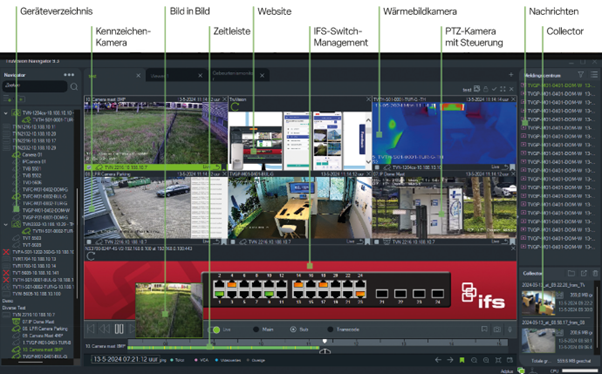Collapse the TVN-3332 device tree node
This screenshot has height=374, width=602.
5,225
